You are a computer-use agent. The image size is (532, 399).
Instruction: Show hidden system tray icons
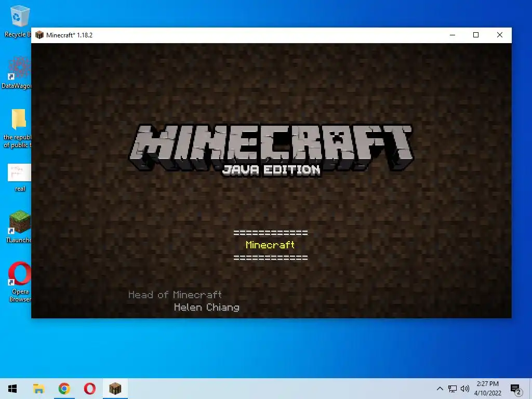point(440,389)
